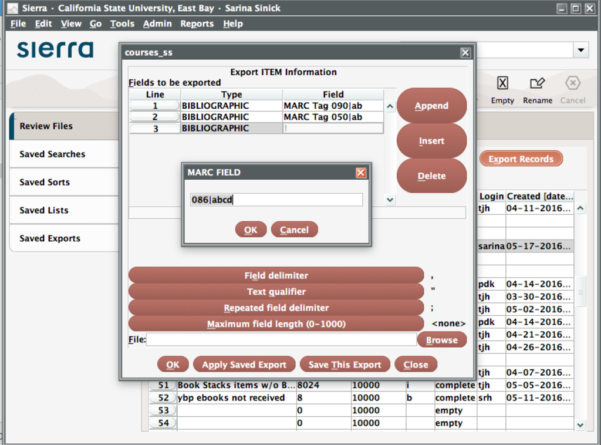
Task: Open the top-right dropdown arrow
Action: (580, 50)
